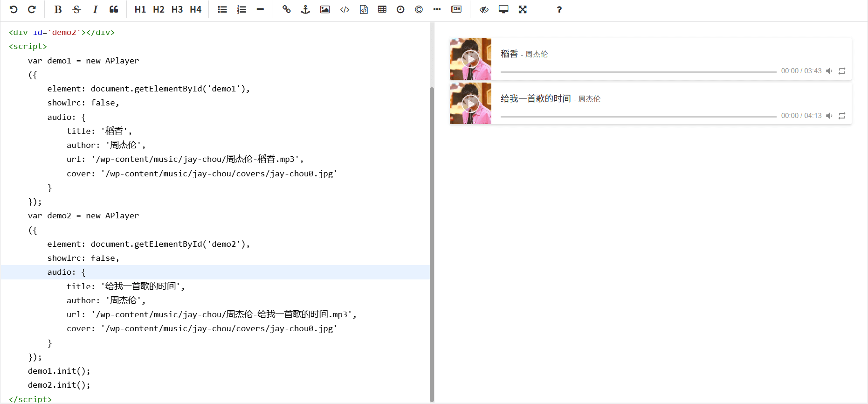
Task: Click the 00:00 / 04:13 time display
Action: tap(801, 116)
